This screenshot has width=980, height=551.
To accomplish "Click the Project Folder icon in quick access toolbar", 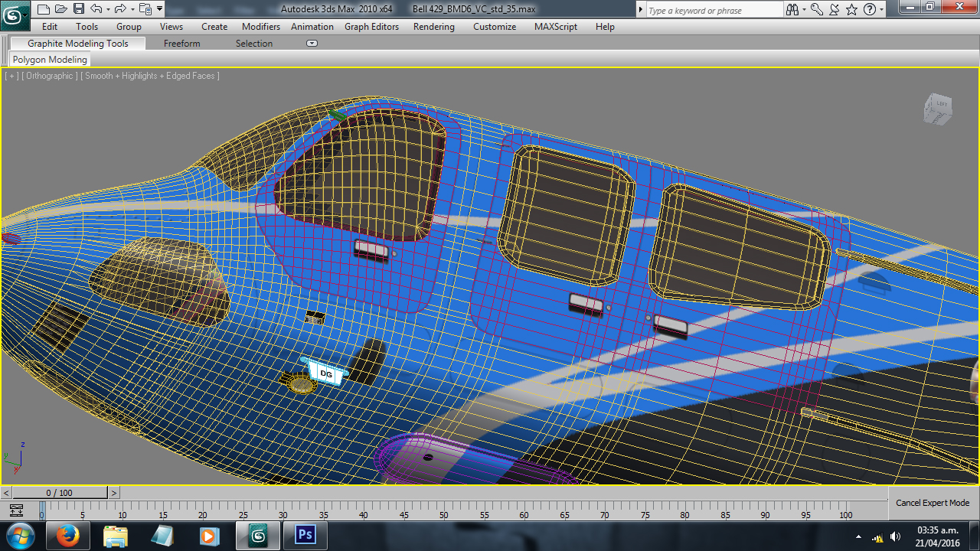I will pyautogui.click(x=144, y=9).
